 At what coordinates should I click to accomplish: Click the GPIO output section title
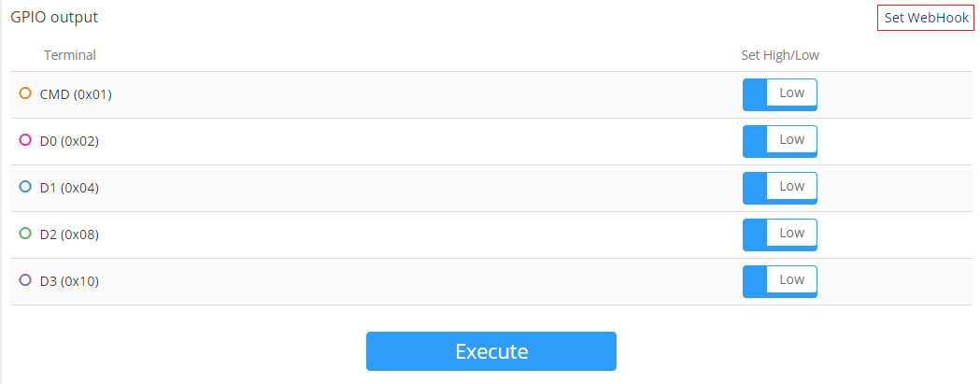point(54,17)
